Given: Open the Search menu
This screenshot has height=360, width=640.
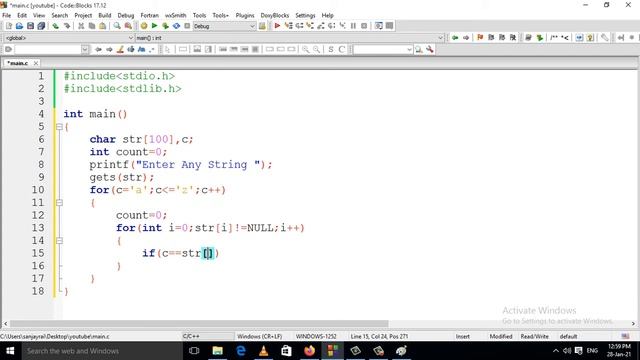Looking at the screenshot, I should point(60,15).
